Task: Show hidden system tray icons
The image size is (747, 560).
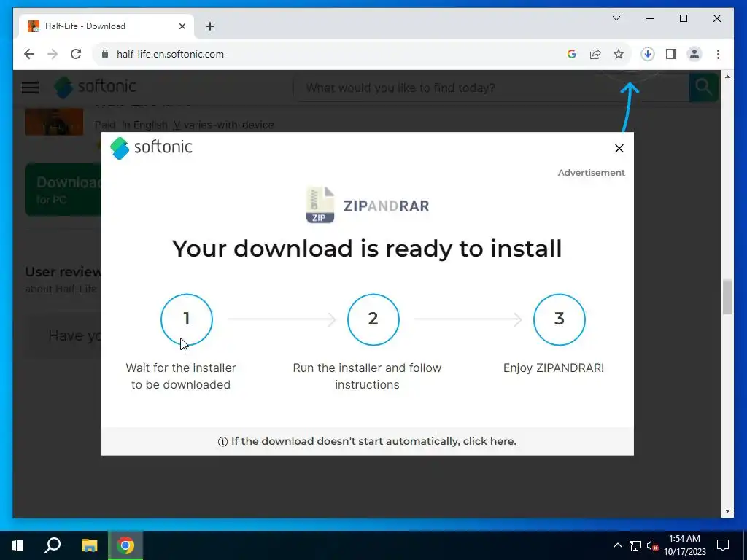Action: tap(617, 545)
